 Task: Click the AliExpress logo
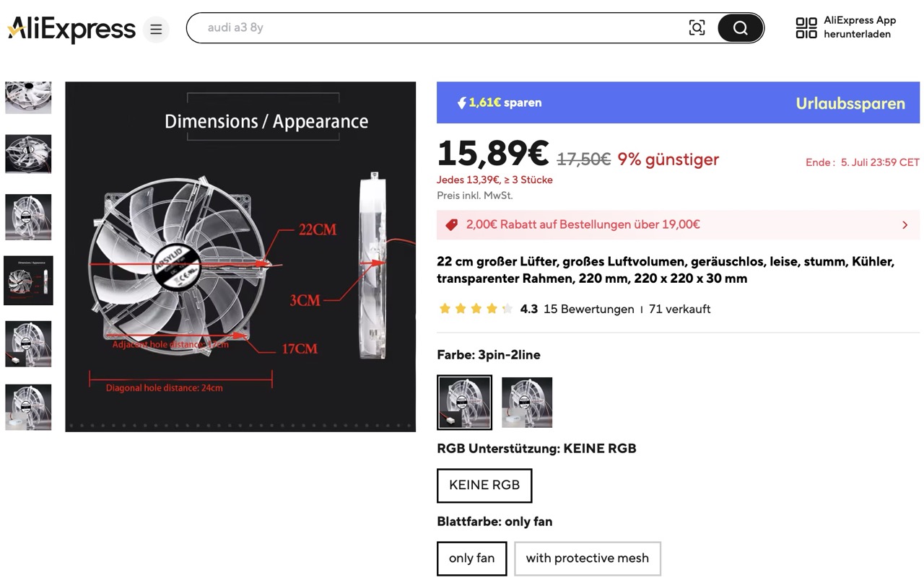pos(71,29)
